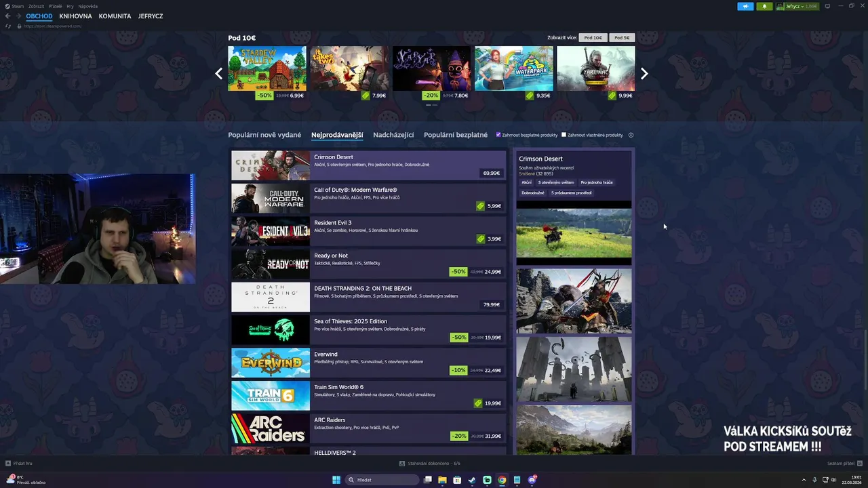Click the Dobrodružné tag in preview panel

click(x=533, y=192)
